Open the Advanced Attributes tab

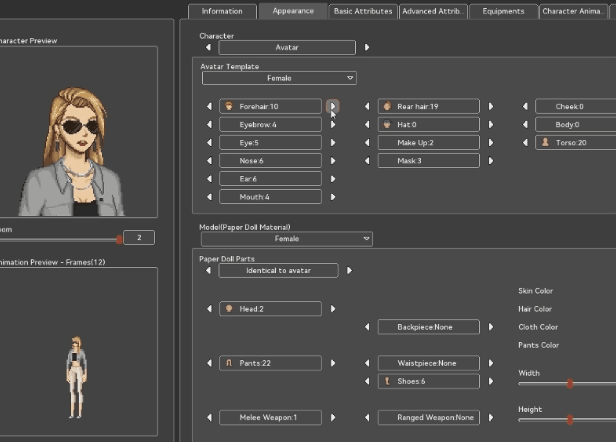click(433, 11)
